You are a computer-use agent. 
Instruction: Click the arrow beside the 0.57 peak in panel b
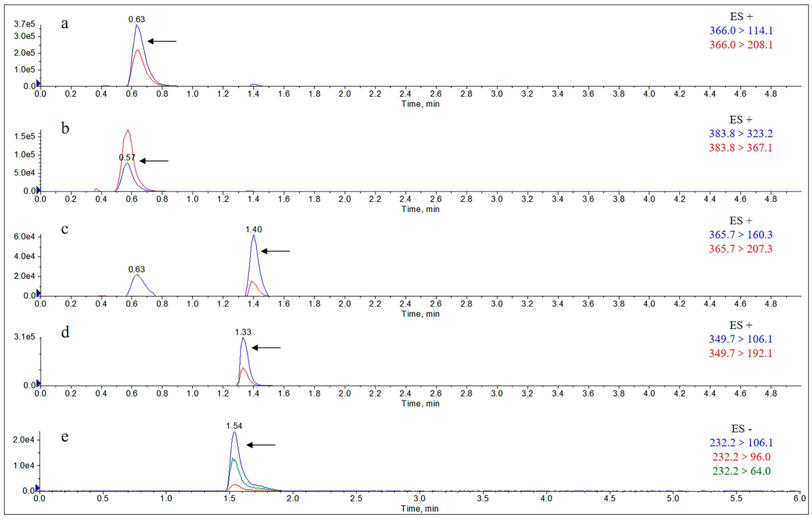[x=154, y=161]
